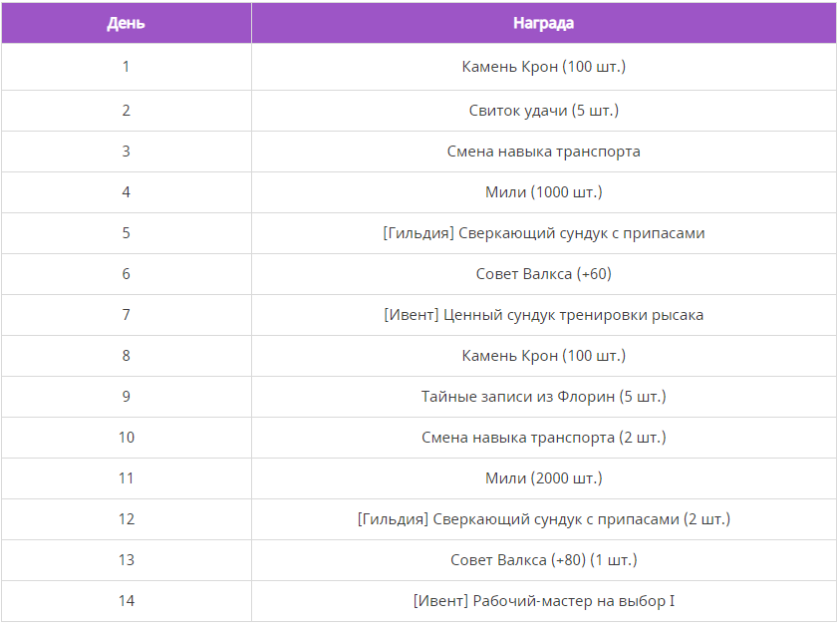Select the [Гильдия] Сверкающий сундук day 5 reward
This screenshot has height=626, width=840.
pos(544,233)
